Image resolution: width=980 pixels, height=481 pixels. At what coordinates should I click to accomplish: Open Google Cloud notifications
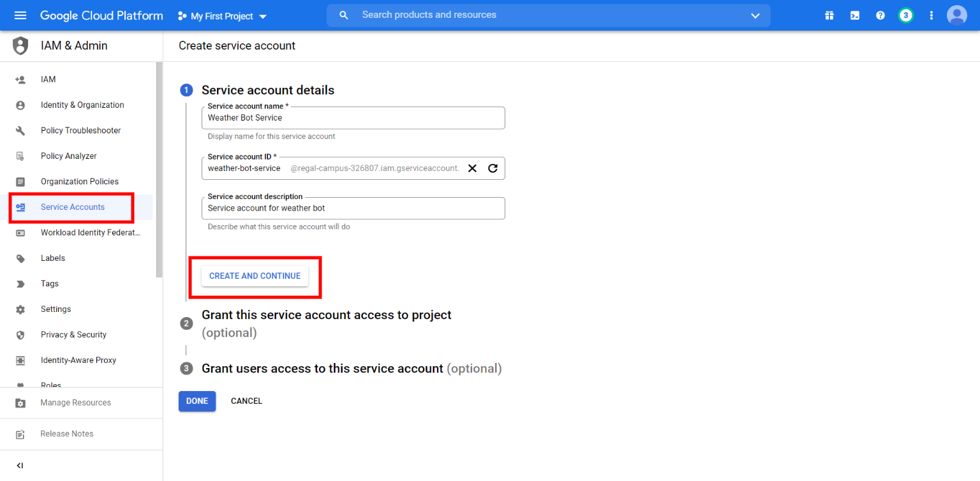click(906, 15)
